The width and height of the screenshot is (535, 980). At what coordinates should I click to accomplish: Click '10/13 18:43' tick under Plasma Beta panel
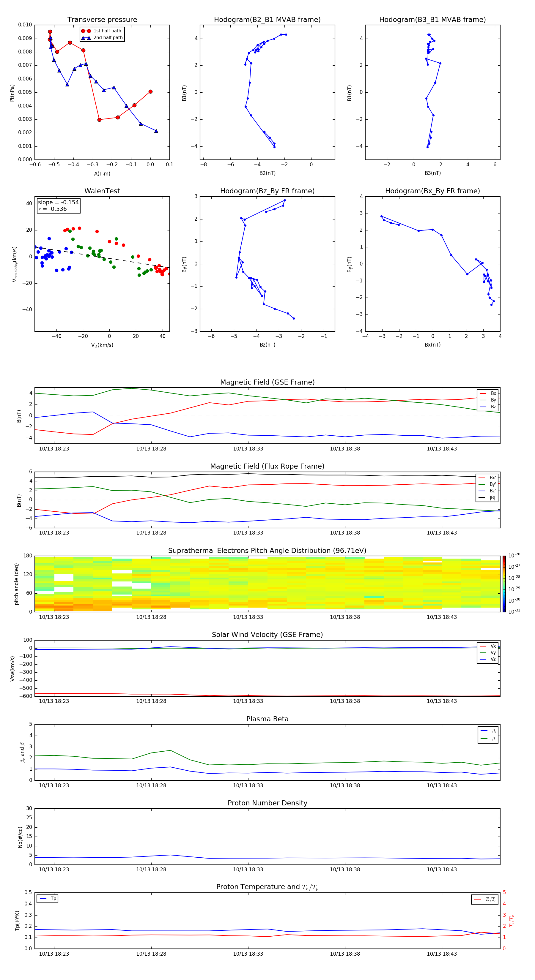point(442,785)
